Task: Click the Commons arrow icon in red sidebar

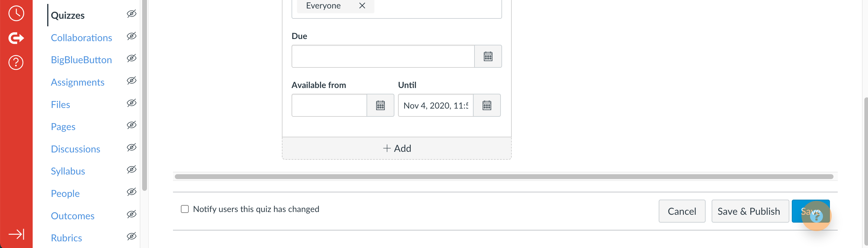Action: pyautogui.click(x=16, y=38)
